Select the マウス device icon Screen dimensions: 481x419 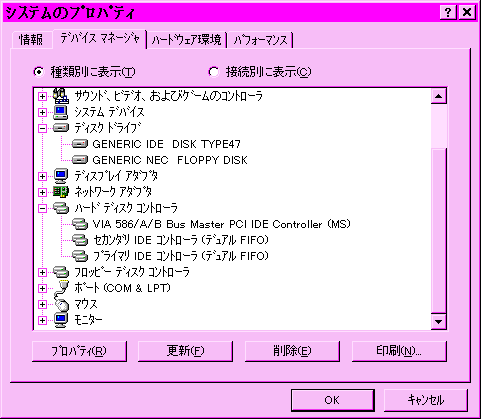pos(61,304)
